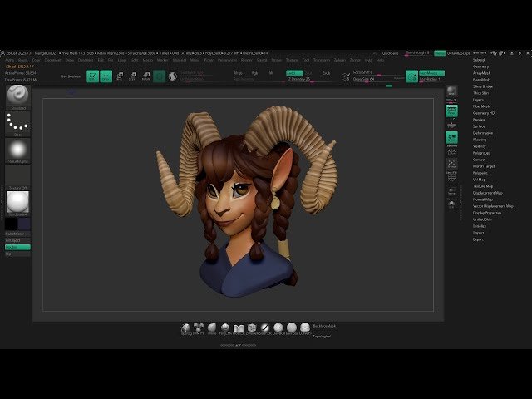
Task: Open the material sphere picker
Action: pos(17,202)
